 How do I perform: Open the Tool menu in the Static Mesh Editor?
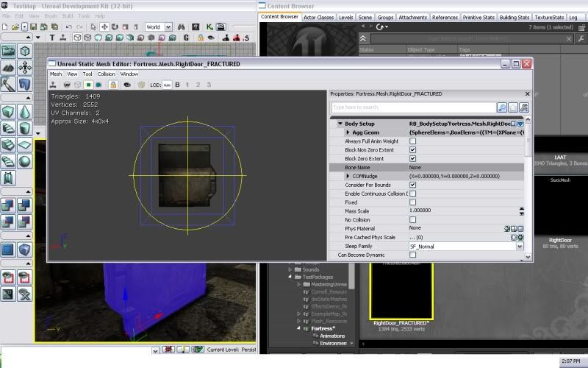coord(87,74)
